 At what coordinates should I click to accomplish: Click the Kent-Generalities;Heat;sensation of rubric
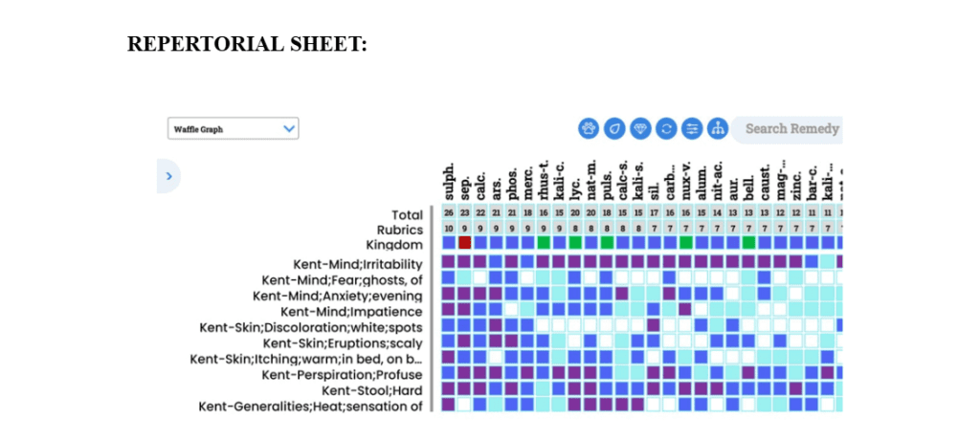[310, 406]
